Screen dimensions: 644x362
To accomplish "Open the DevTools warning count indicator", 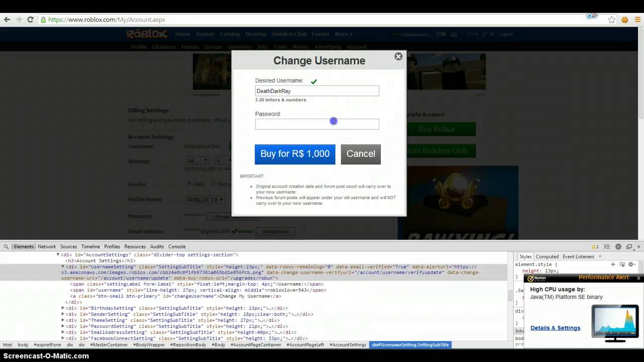I will (x=595, y=247).
